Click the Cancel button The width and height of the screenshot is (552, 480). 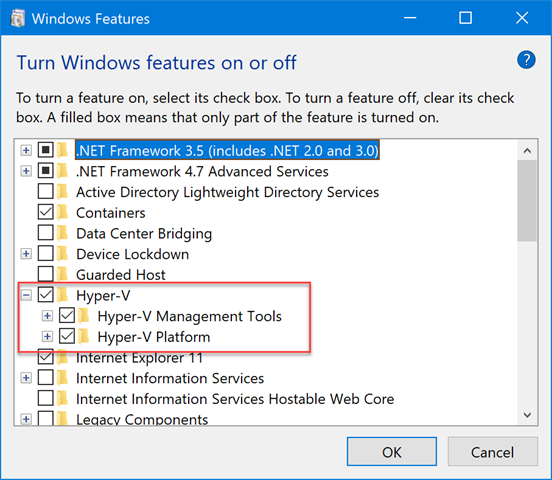point(493,452)
